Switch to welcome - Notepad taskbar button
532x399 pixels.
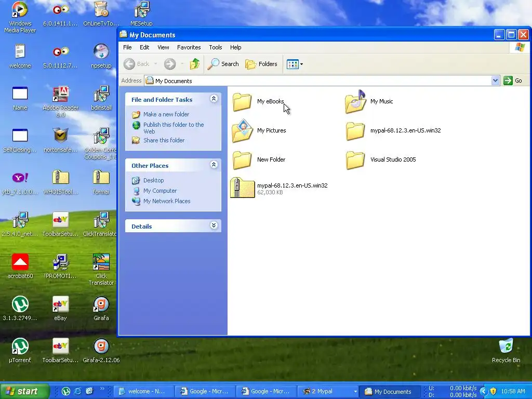(x=143, y=392)
